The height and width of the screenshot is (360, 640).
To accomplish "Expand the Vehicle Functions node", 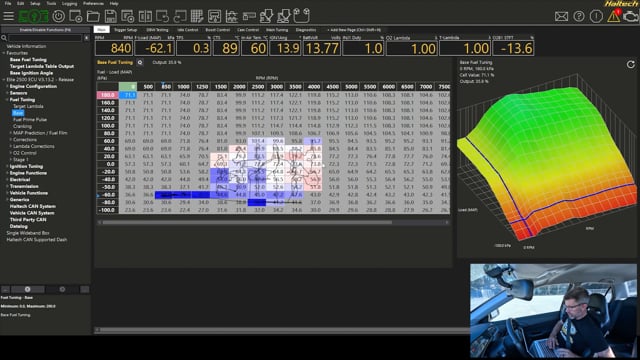I will tap(7, 193).
